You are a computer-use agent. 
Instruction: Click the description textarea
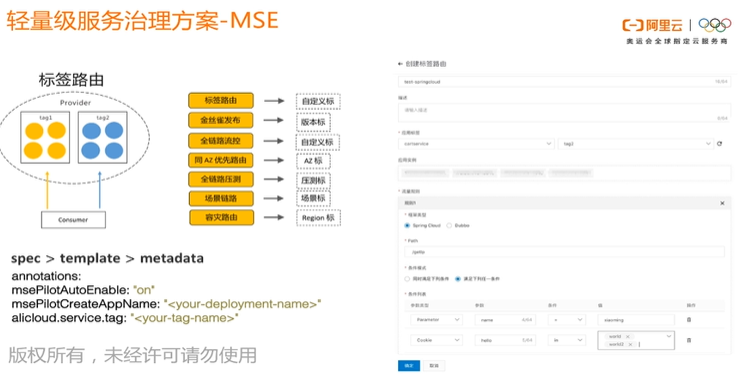click(564, 113)
